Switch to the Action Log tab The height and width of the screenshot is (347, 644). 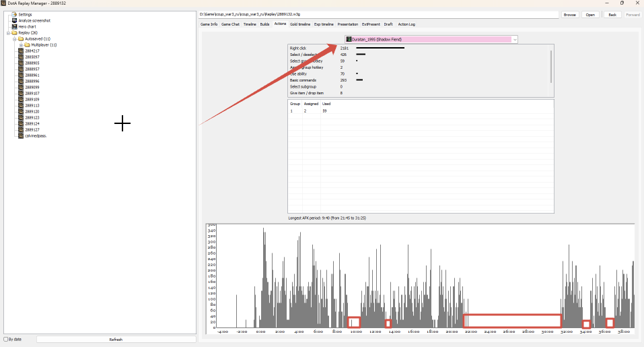pos(406,24)
